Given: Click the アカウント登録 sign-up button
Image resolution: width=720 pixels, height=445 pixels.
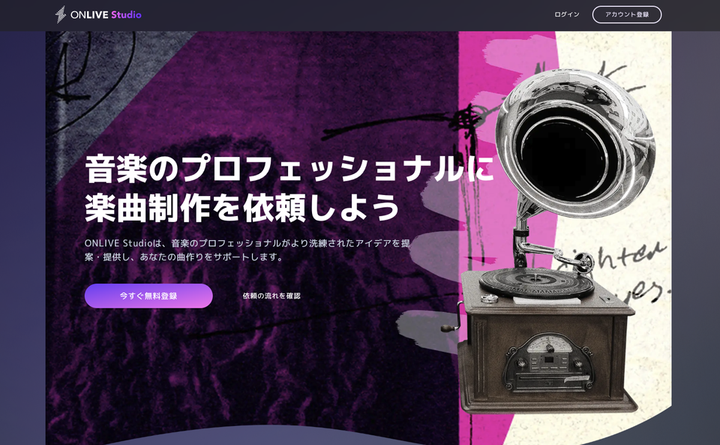Looking at the screenshot, I should pyautogui.click(x=627, y=15).
